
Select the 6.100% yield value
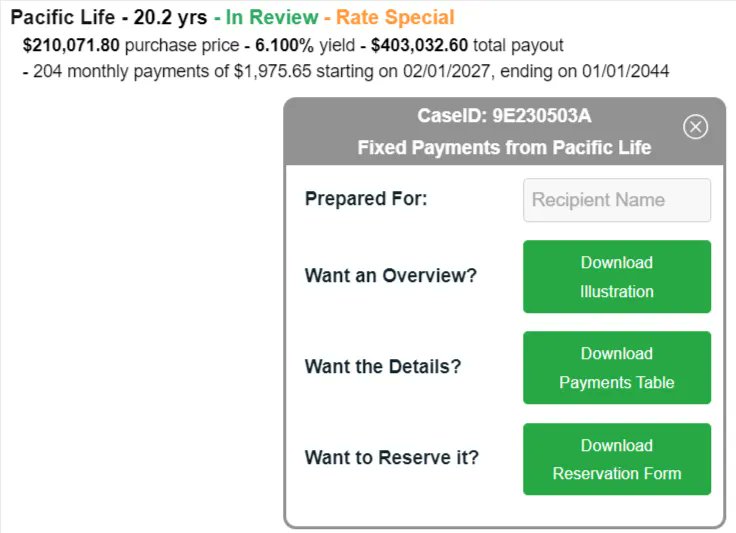pos(284,46)
